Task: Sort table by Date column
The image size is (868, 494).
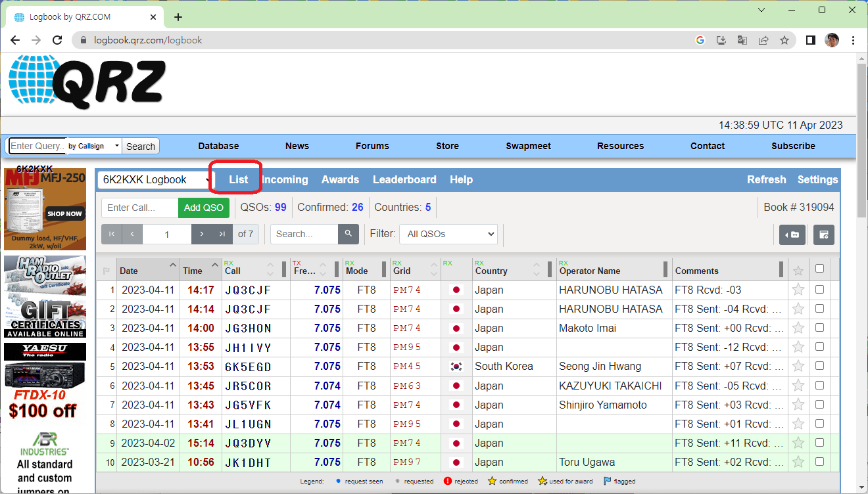Action: tap(148, 271)
